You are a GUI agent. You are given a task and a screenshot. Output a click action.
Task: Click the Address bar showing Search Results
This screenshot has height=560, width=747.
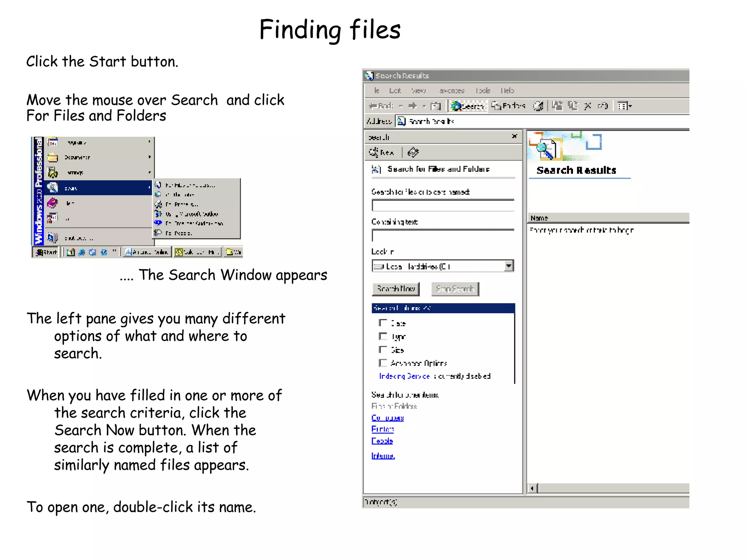(542, 121)
